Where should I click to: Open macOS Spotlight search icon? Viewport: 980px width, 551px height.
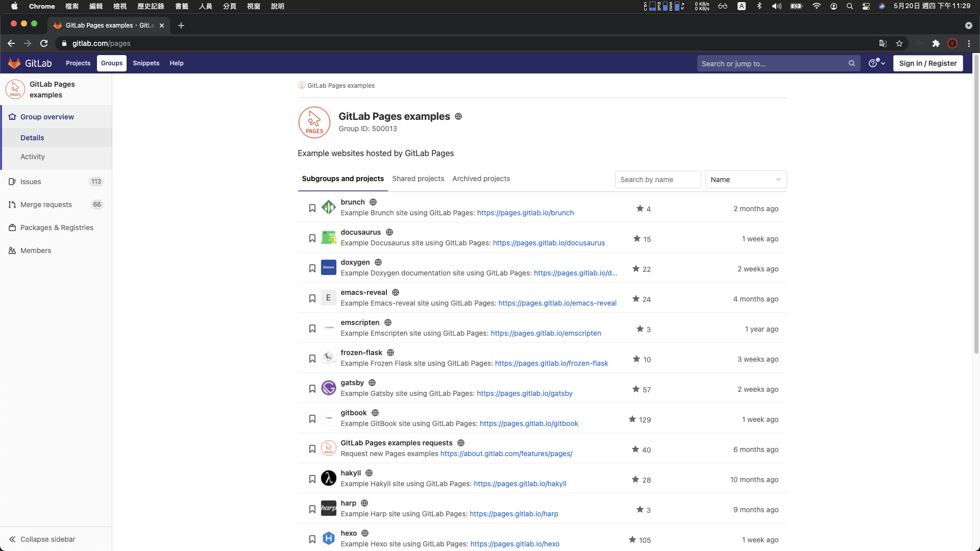pos(850,6)
